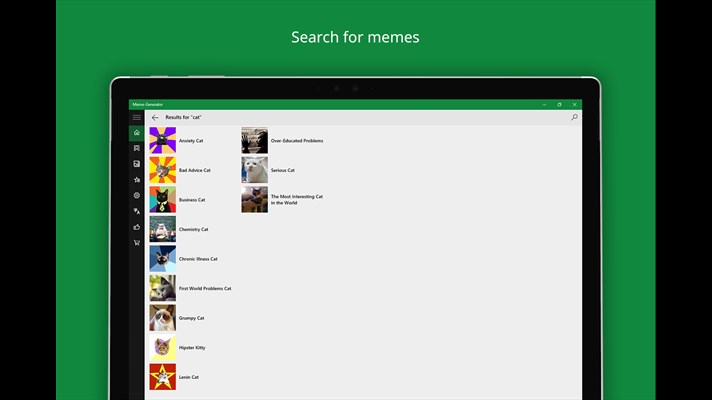Go to Home in the sidebar
The height and width of the screenshot is (400, 712).
pyautogui.click(x=136, y=133)
